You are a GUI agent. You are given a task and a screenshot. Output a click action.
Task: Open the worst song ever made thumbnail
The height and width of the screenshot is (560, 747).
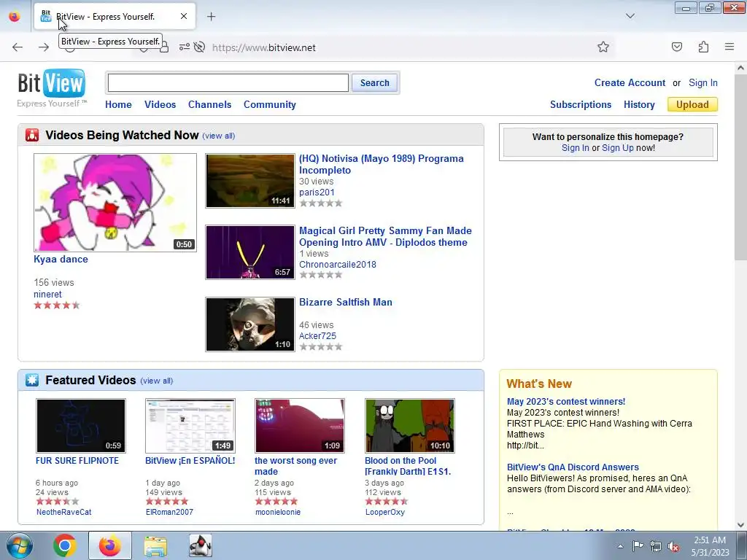pos(300,426)
